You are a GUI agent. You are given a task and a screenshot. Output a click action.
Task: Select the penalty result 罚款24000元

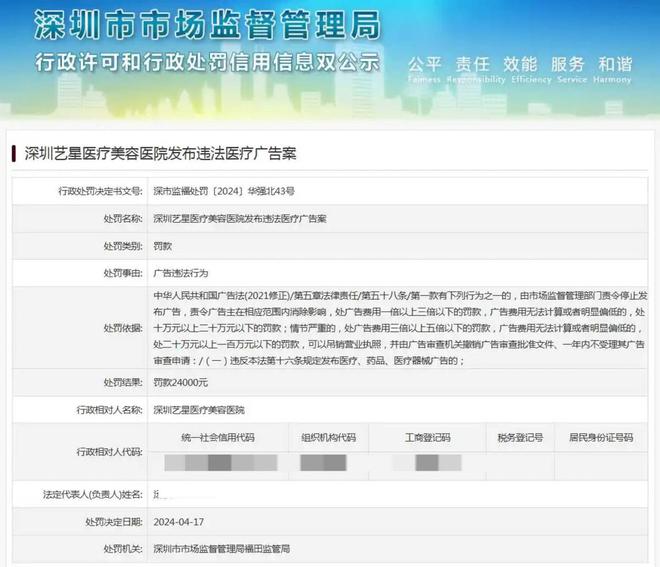(x=180, y=383)
